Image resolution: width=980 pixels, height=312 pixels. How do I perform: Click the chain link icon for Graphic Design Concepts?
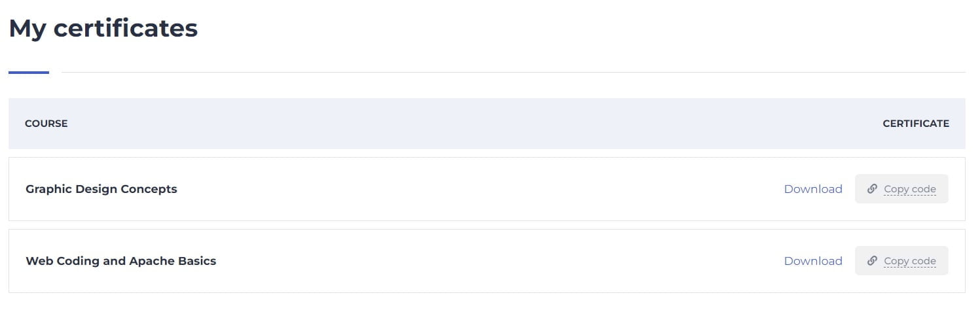tap(872, 189)
